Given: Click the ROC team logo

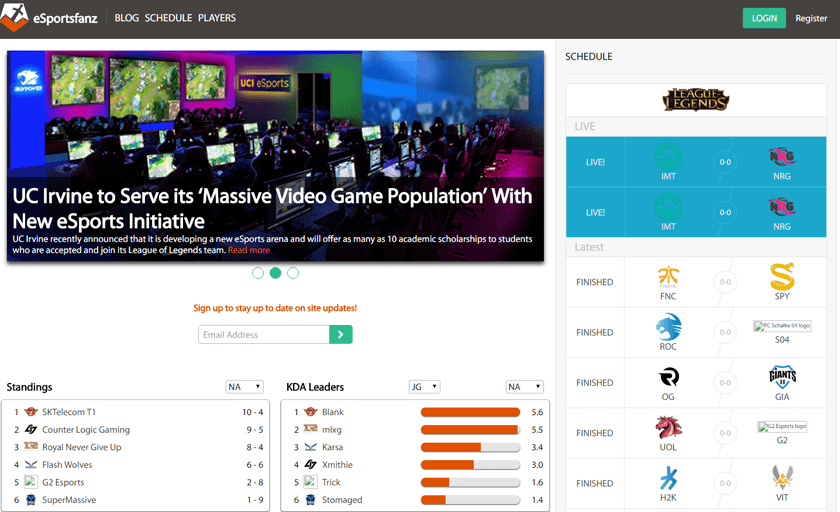Looking at the screenshot, I should (668, 327).
